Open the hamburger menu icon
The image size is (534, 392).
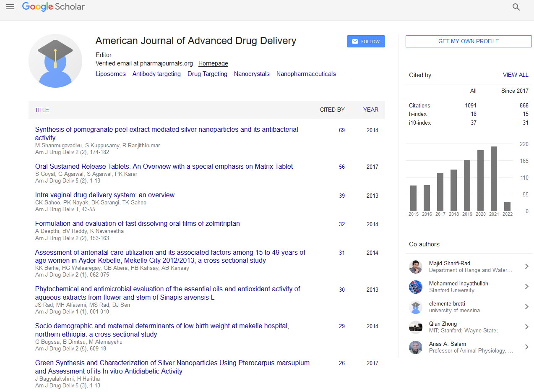(x=10, y=7)
